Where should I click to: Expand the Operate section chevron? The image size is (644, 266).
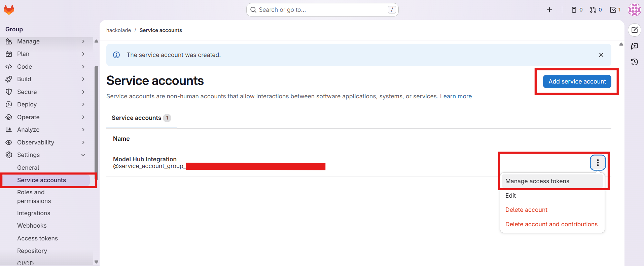click(x=83, y=117)
